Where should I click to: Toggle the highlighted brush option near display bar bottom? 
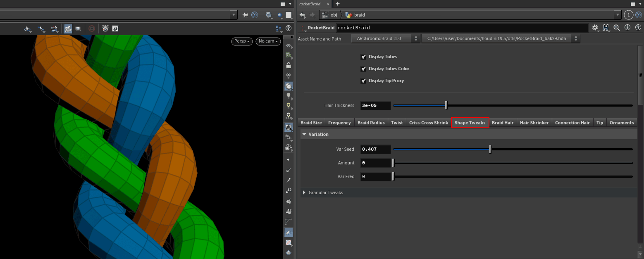tap(289, 232)
